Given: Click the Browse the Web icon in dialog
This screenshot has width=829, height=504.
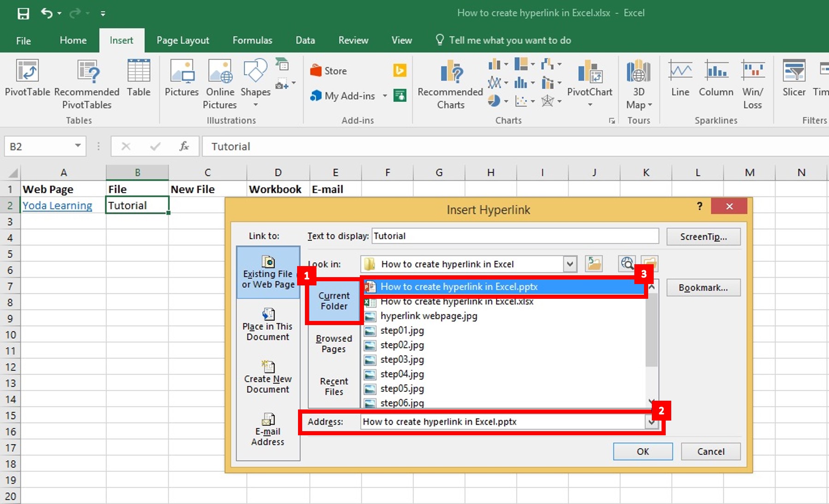Looking at the screenshot, I should (x=627, y=264).
